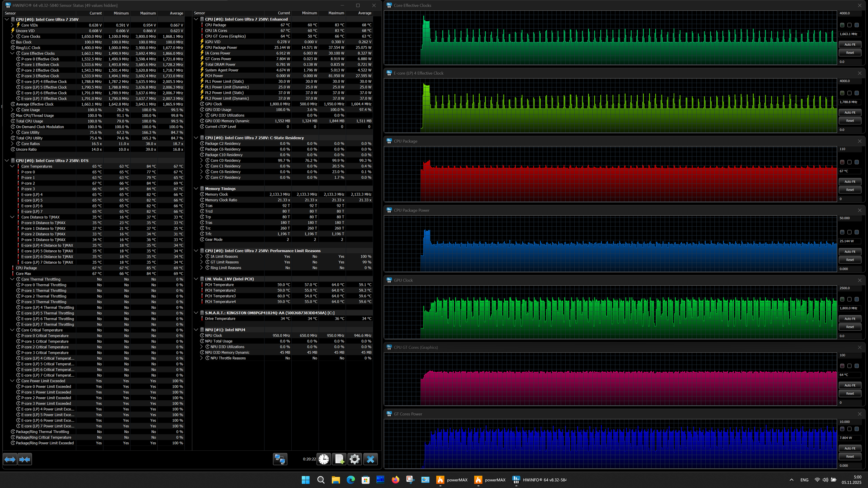
Task: Close the GT Cores Power graph window
Action: tap(860, 414)
